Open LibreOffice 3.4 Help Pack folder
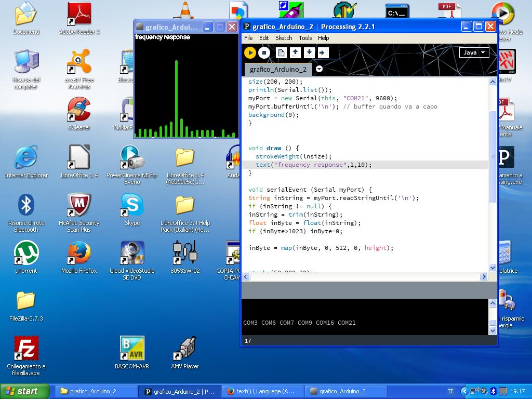The height and width of the screenshot is (399, 532). coord(185,214)
